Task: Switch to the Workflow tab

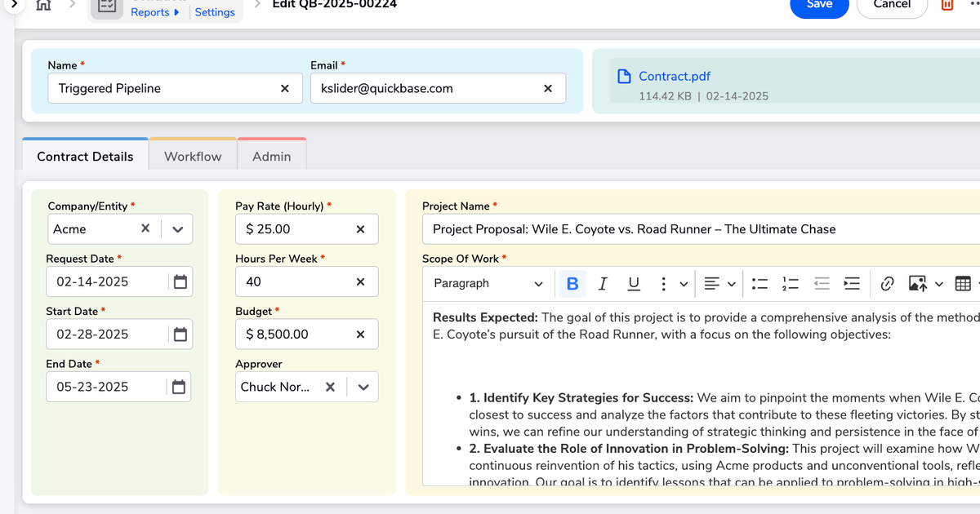Action: coord(193,157)
